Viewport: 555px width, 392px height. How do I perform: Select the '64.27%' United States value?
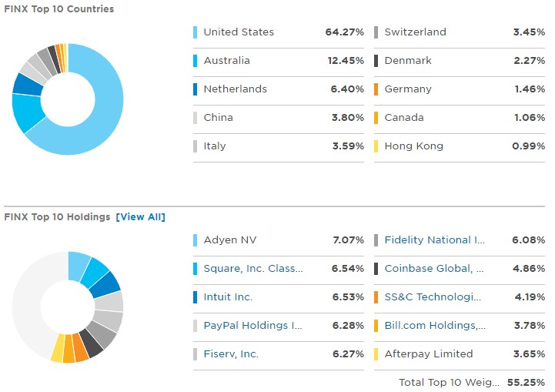[344, 32]
